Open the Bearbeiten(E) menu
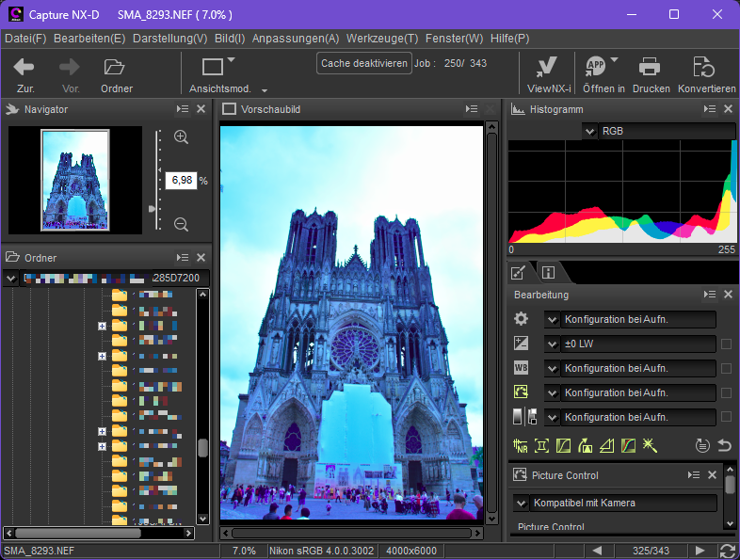Image resolution: width=740 pixels, height=560 pixels. pyautogui.click(x=89, y=39)
